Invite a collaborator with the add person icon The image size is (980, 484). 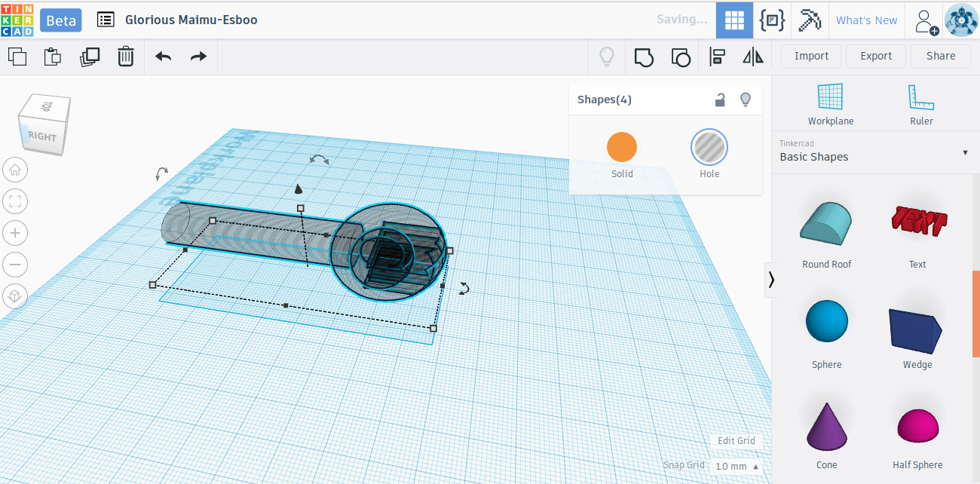pos(926,21)
